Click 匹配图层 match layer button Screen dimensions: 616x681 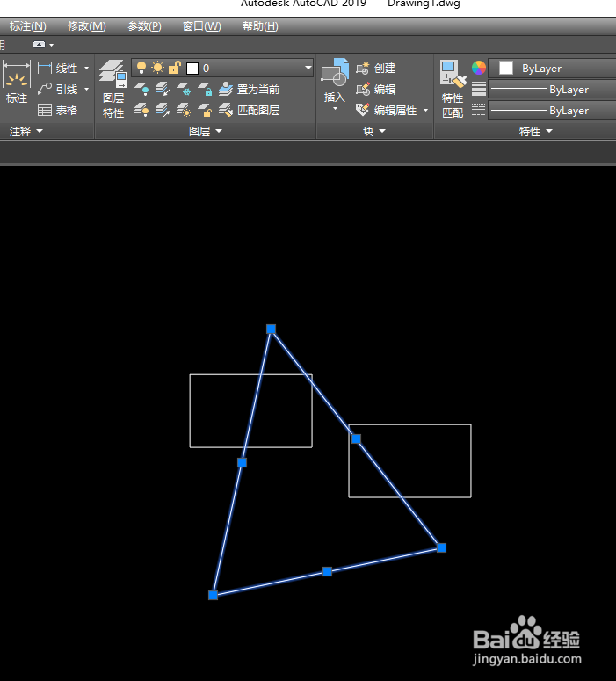[x=249, y=111]
